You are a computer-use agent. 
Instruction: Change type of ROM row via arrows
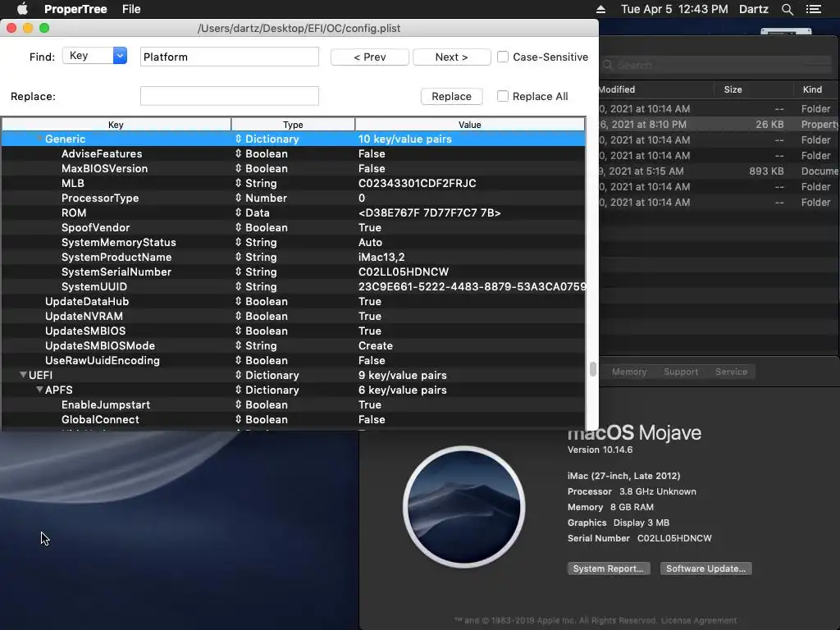click(x=239, y=212)
